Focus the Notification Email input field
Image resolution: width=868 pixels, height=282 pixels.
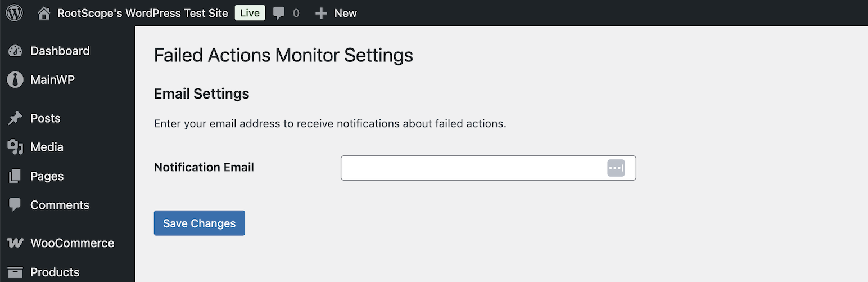[x=472, y=168]
